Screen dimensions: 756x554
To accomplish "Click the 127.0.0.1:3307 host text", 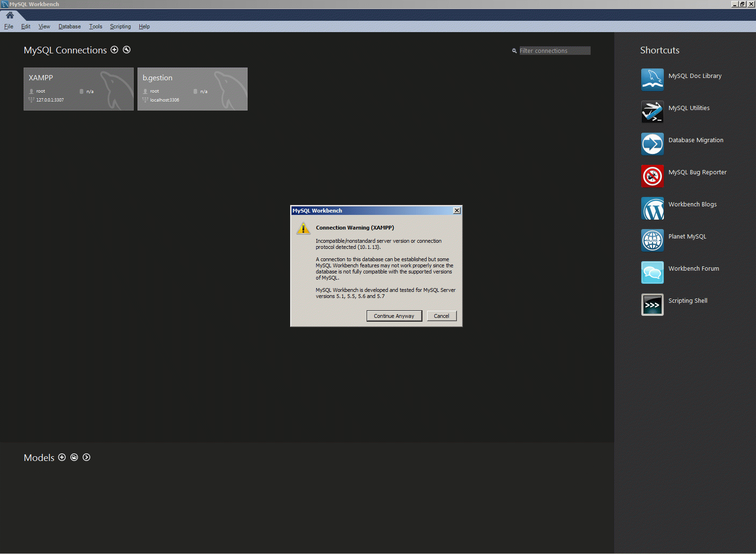I will click(x=50, y=100).
